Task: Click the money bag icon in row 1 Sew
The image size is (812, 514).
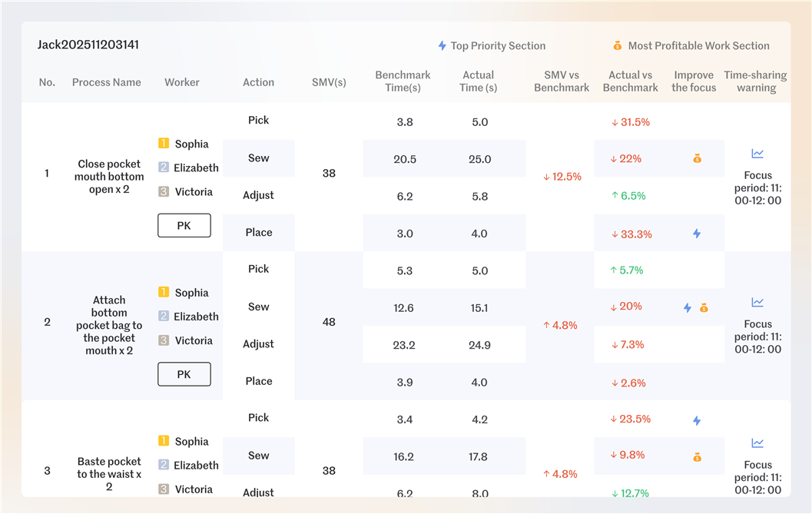Action: 697,159
